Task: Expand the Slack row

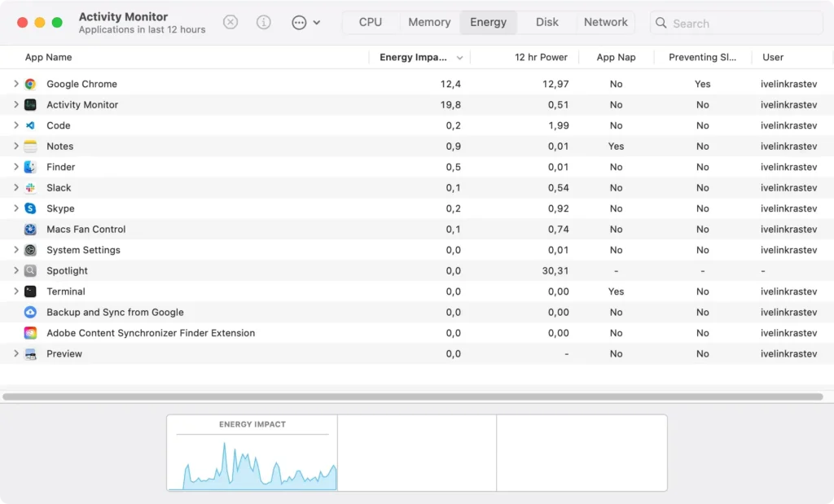Action: coord(16,187)
